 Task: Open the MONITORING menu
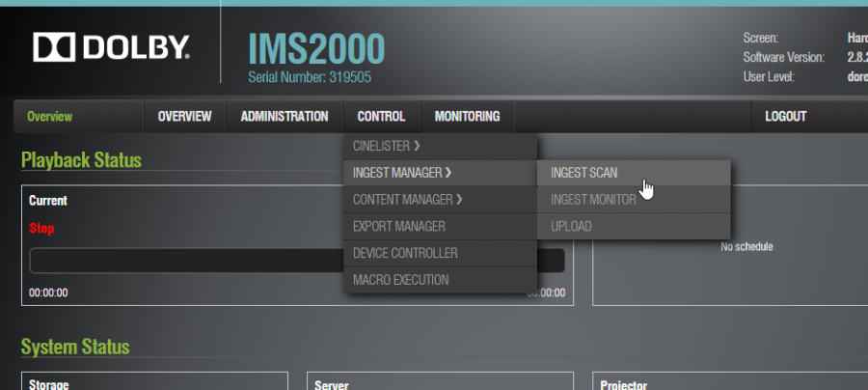(x=467, y=117)
